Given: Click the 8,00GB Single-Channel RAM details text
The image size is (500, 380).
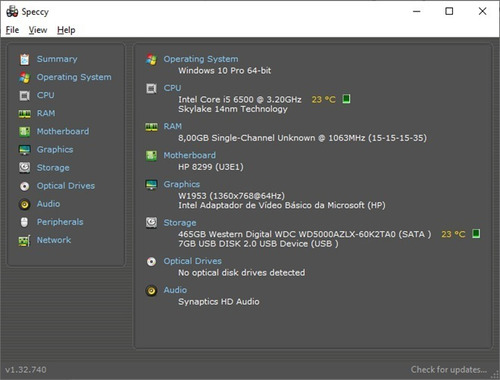Looking at the screenshot, I should point(302,138).
